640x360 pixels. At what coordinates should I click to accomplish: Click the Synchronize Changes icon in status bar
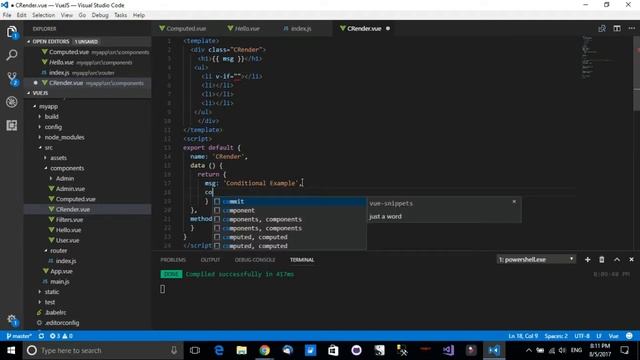click(x=41, y=336)
